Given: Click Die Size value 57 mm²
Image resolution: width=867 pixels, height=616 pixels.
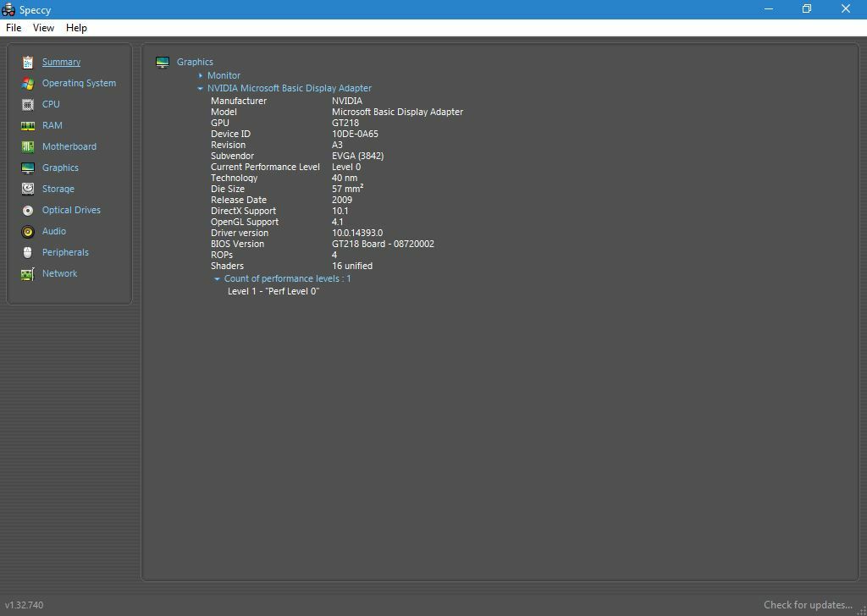Looking at the screenshot, I should tap(348, 189).
